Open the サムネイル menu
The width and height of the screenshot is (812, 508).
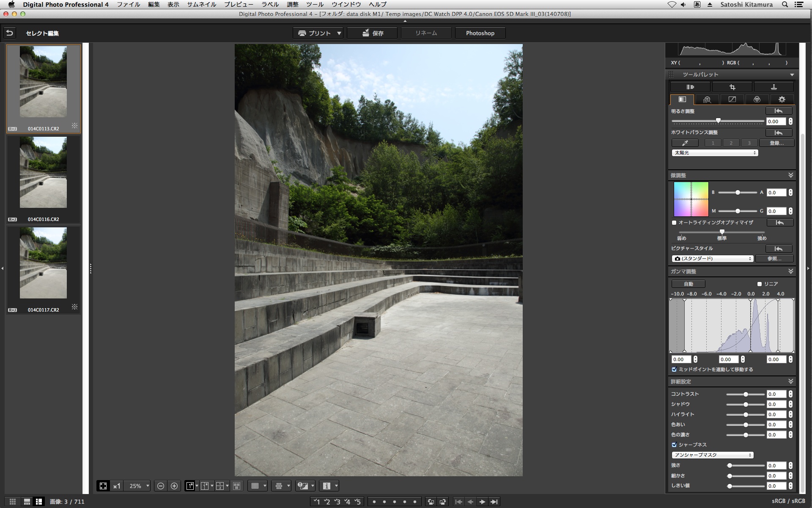coord(201,5)
